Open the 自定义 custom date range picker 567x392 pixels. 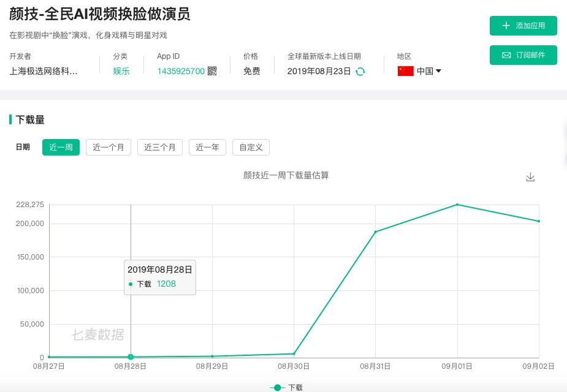point(250,147)
